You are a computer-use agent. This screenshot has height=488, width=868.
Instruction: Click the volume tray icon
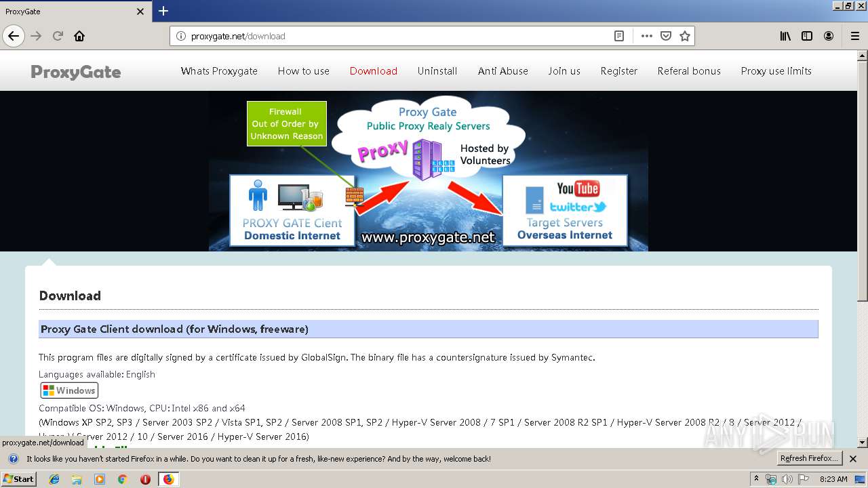(787, 479)
